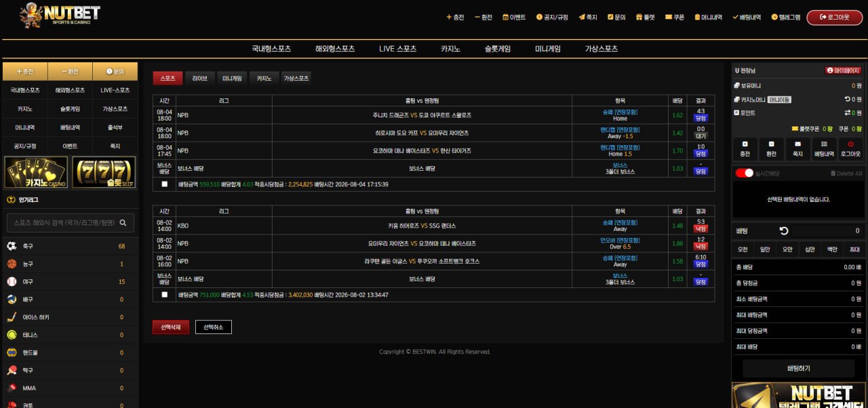Switch to the 라이브 history tab
The image size is (868, 408).
click(x=200, y=78)
